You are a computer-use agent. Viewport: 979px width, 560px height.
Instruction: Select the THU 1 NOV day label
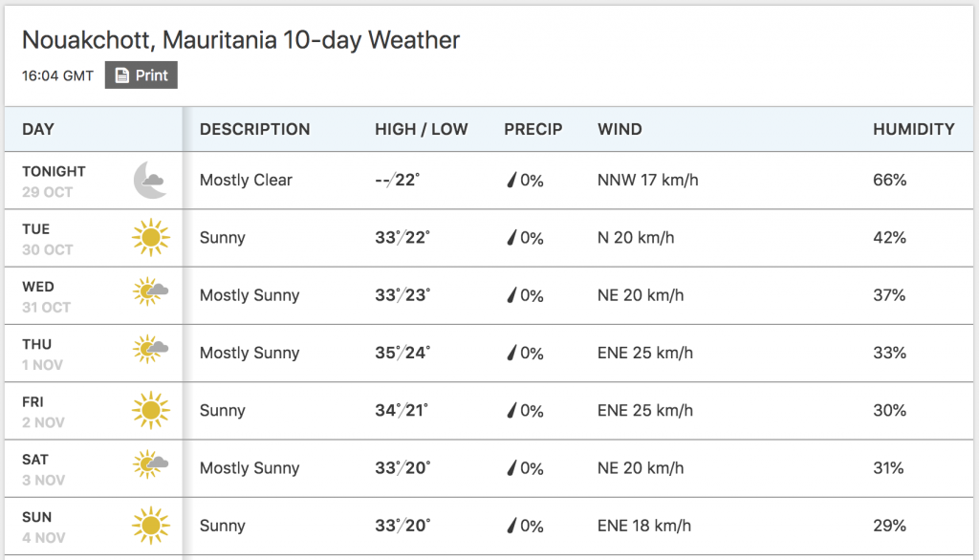coord(42,354)
